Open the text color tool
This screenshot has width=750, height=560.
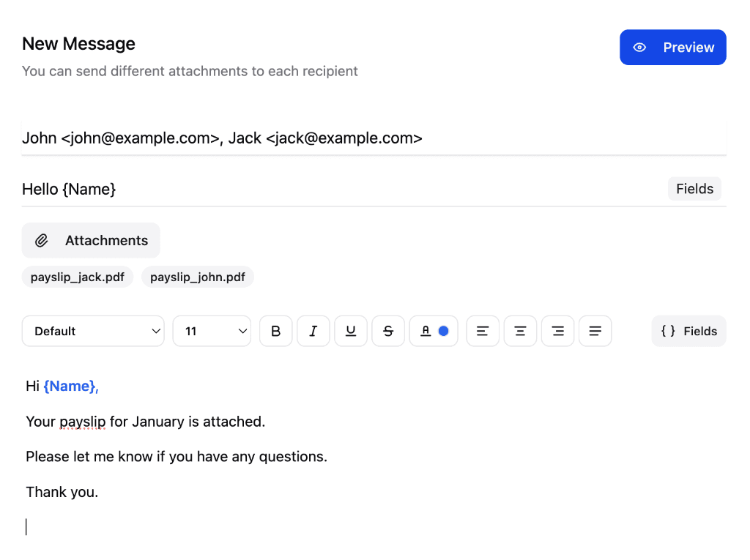point(426,331)
